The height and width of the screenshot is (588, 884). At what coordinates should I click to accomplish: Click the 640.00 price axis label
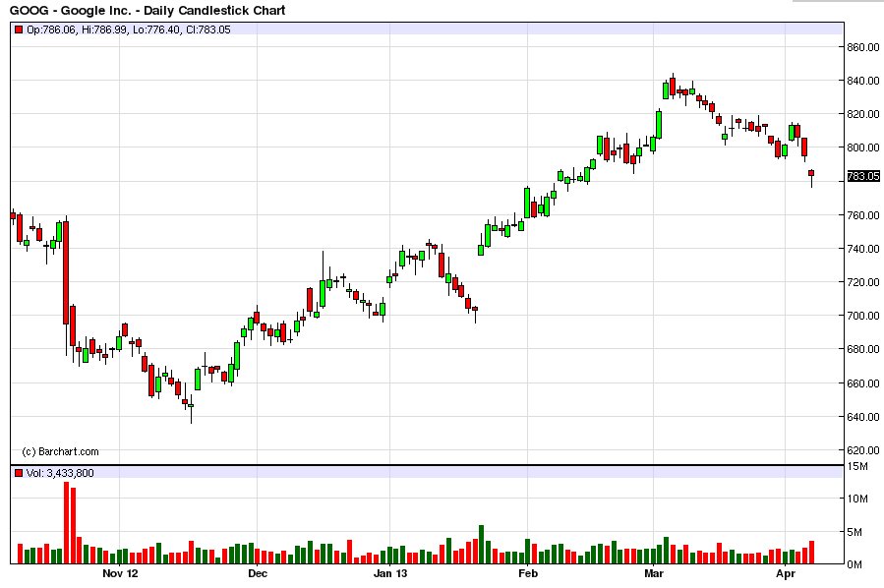pos(863,417)
